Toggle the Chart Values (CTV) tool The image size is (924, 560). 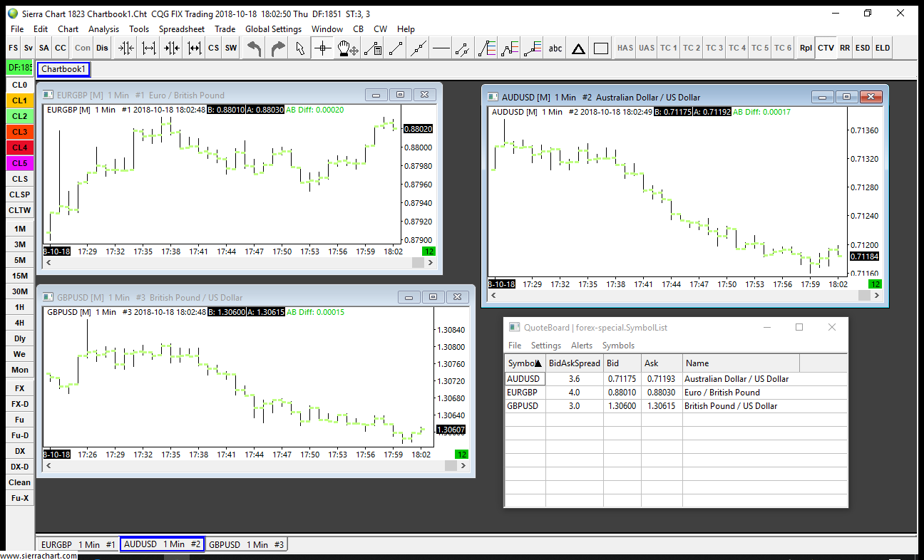tap(826, 48)
